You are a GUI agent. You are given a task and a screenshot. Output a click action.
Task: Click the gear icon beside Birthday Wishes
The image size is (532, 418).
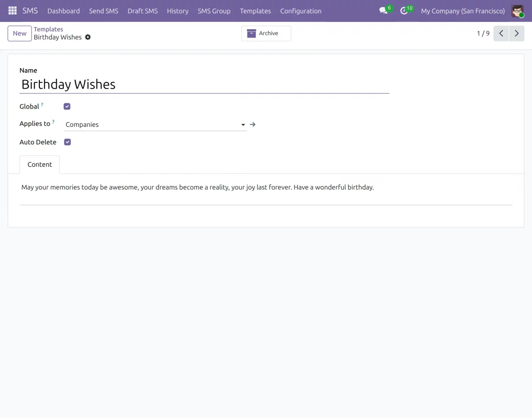click(88, 37)
